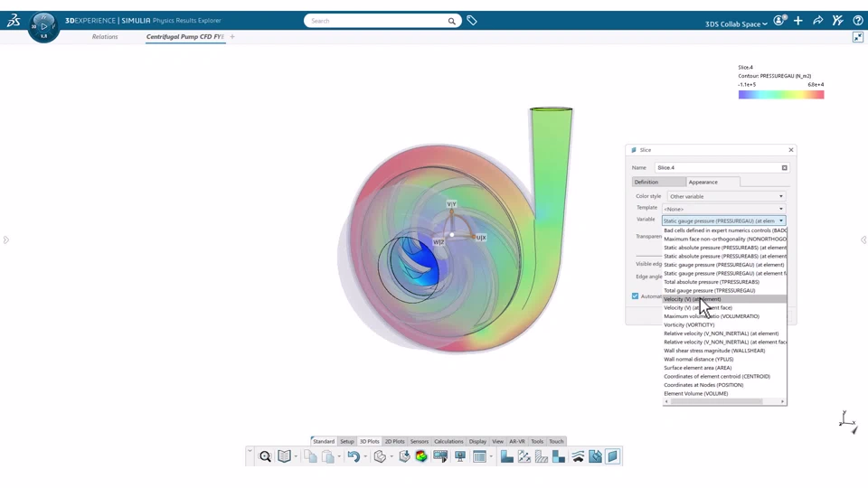Click the hatched section icon
This screenshot has width=868, height=488.
click(x=542, y=456)
